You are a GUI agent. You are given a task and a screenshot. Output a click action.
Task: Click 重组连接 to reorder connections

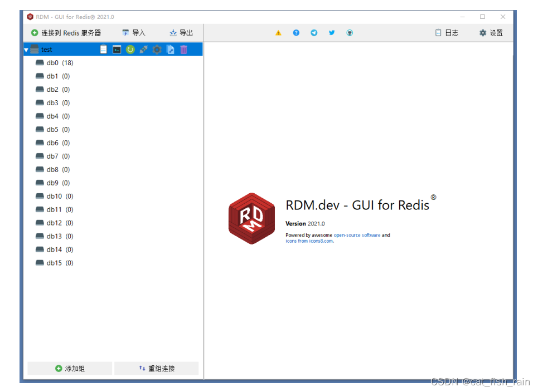pyautogui.click(x=156, y=368)
